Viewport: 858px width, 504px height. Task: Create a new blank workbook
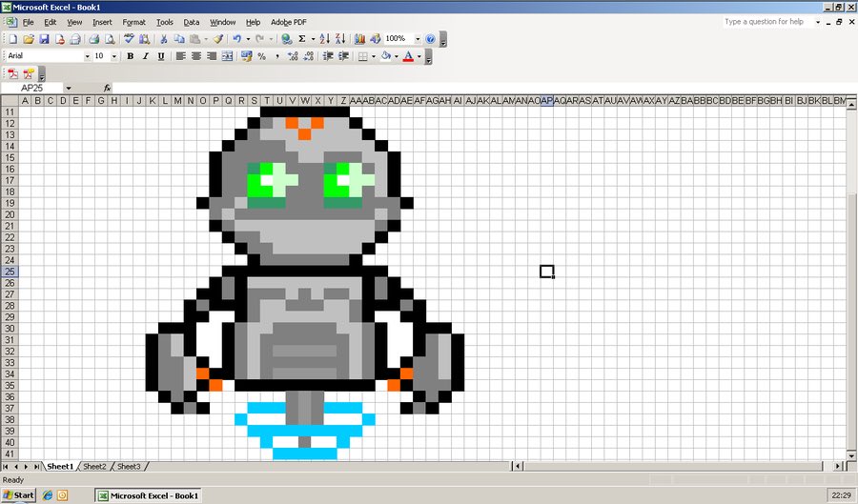pyautogui.click(x=13, y=39)
